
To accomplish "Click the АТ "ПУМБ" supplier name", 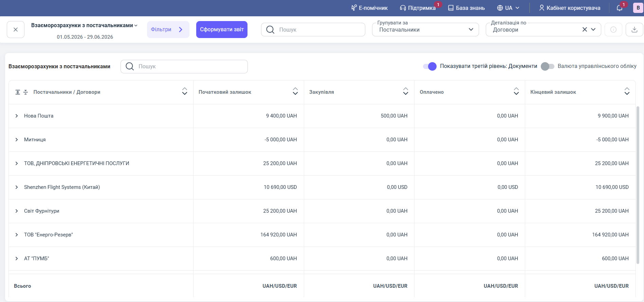I will (x=37, y=259).
